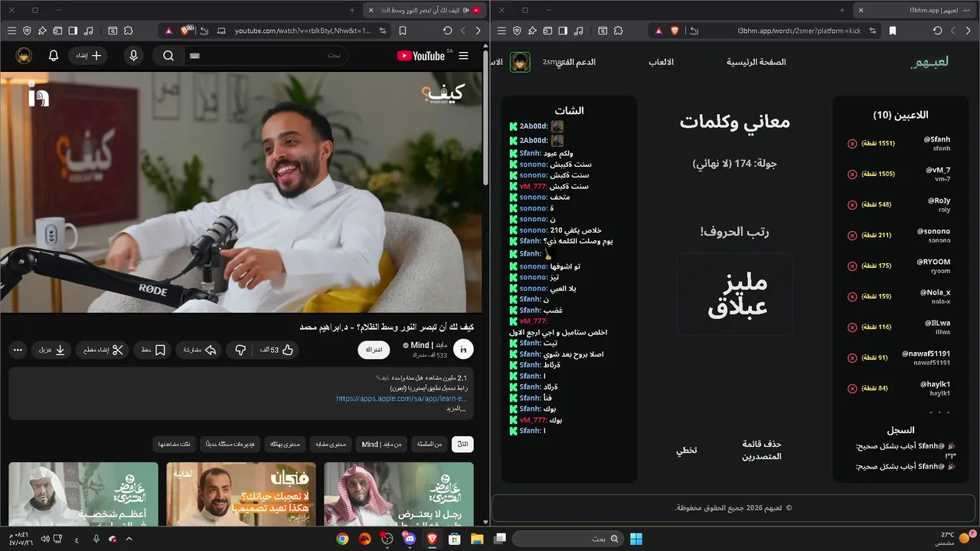
Task: Open new tab in YouTube window
Action: click(352, 10)
